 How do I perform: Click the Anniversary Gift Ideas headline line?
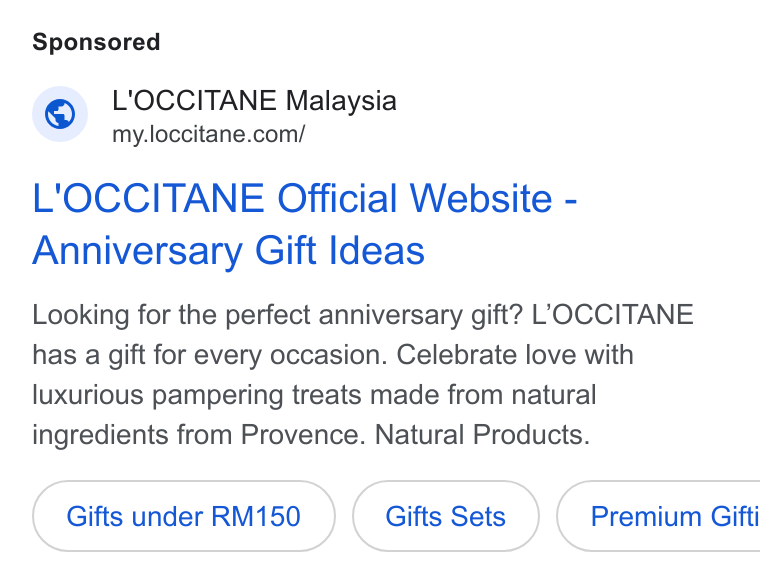(228, 251)
